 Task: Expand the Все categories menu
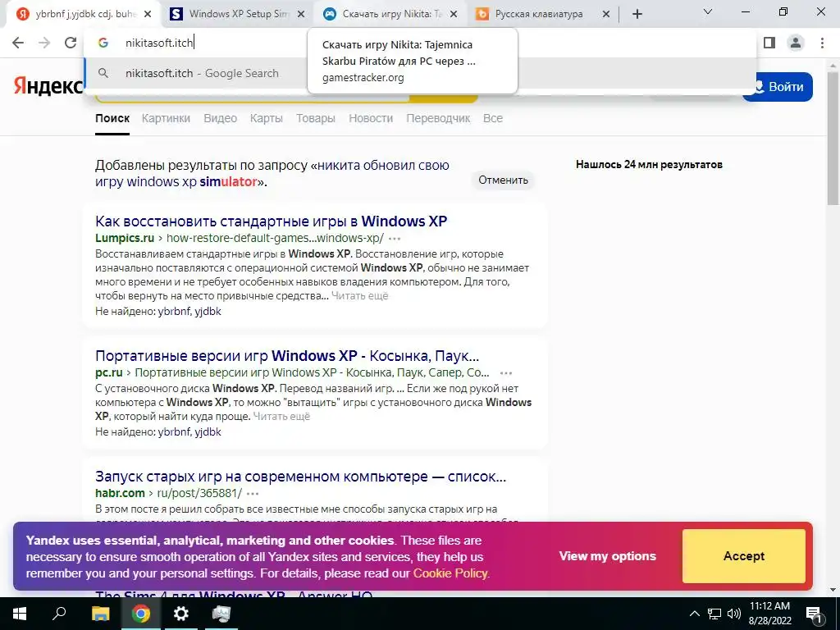pos(493,118)
